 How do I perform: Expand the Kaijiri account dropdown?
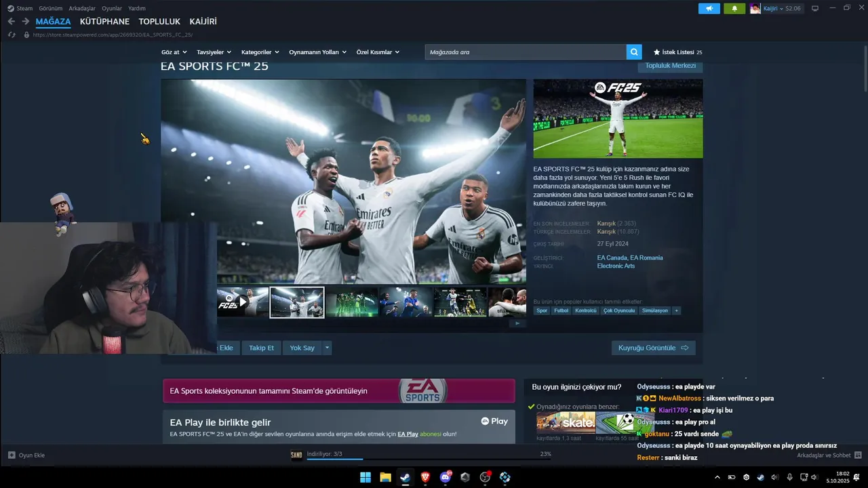pyautogui.click(x=782, y=8)
